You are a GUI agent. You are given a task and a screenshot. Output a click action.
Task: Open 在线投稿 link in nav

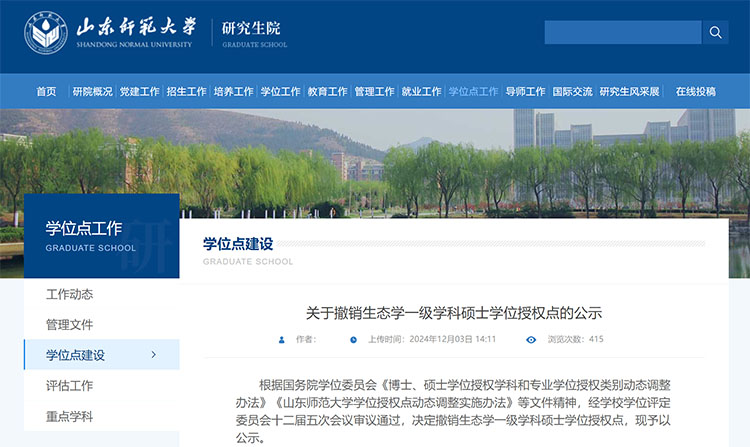(695, 92)
